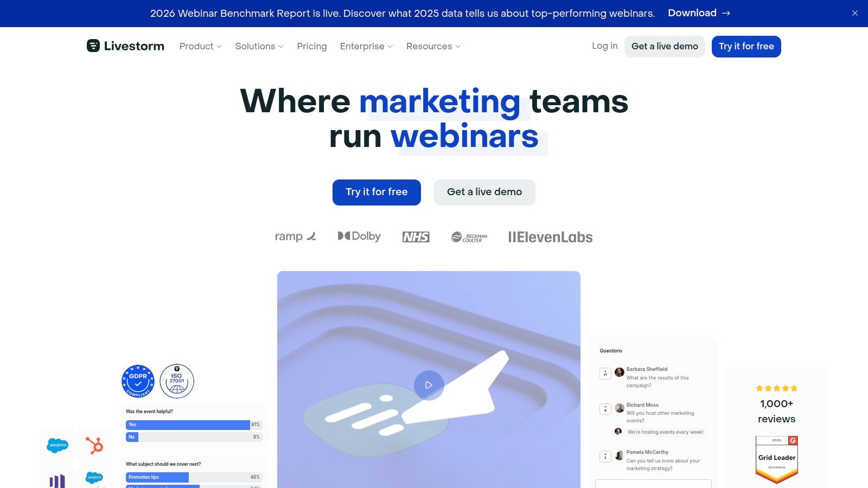Select the Yes 91% poll bar

click(194, 425)
